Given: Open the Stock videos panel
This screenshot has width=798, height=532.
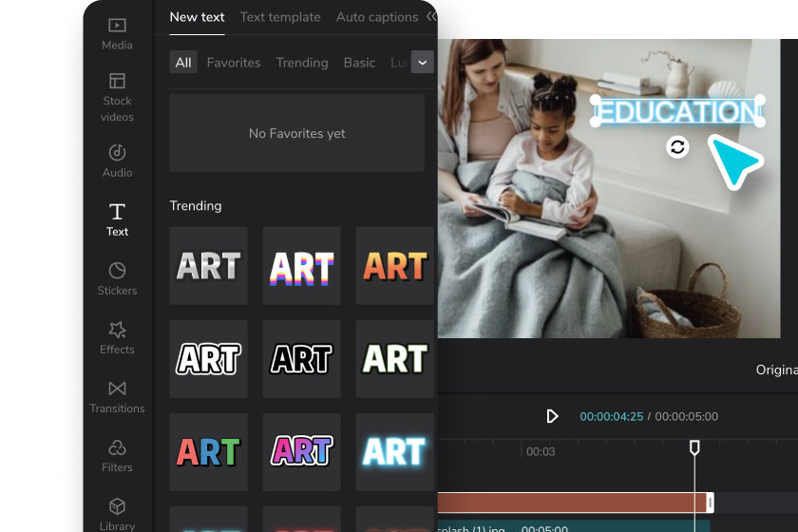Looking at the screenshot, I should point(117,98).
